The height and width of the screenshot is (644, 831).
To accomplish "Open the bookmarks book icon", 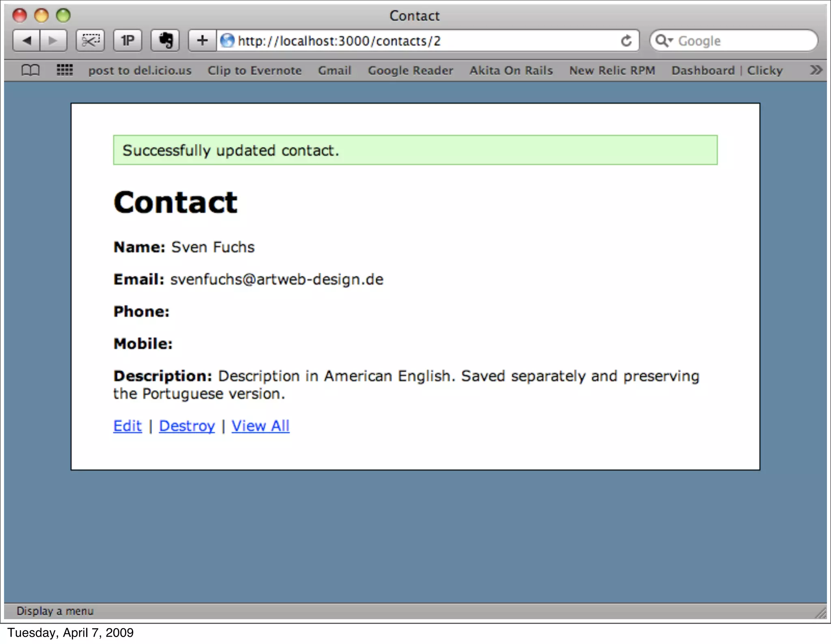I will [30, 70].
